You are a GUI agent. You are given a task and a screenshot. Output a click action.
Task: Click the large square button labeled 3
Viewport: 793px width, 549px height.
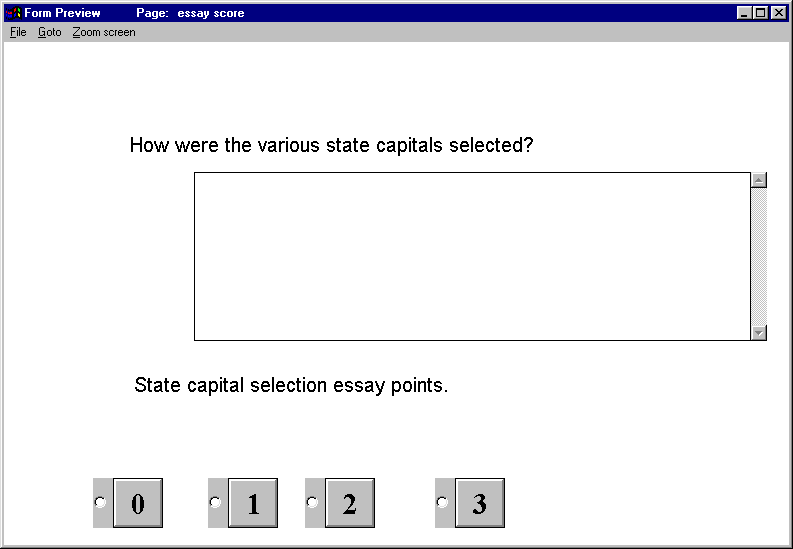click(480, 503)
